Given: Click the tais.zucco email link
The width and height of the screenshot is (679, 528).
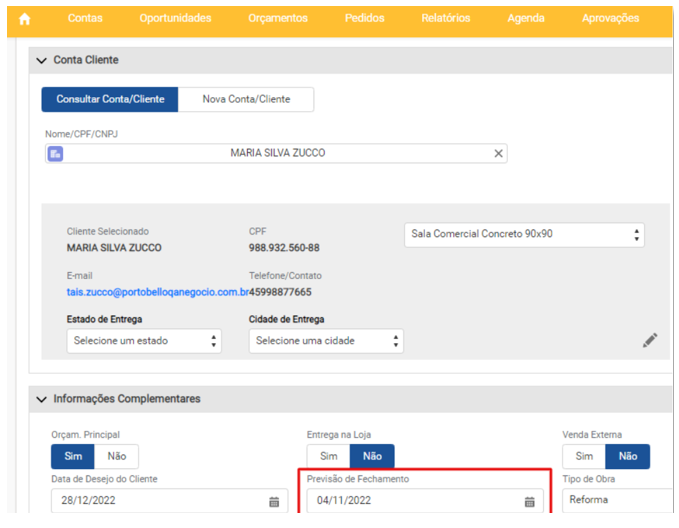Looking at the screenshot, I should click(x=157, y=292).
